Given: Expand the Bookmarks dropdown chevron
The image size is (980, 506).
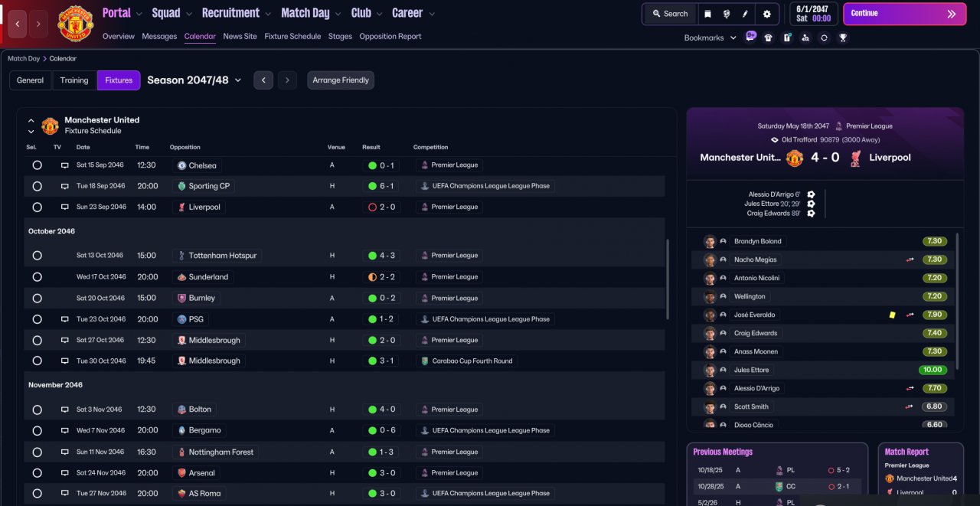Looking at the screenshot, I should (733, 38).
